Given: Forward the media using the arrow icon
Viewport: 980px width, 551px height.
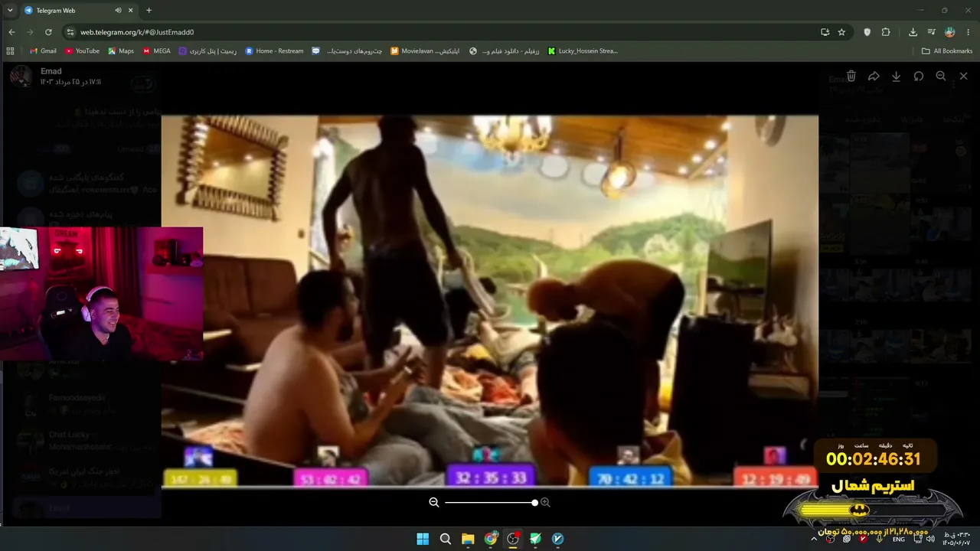Looking at the screenshot, I should click(x=874, y=77).
